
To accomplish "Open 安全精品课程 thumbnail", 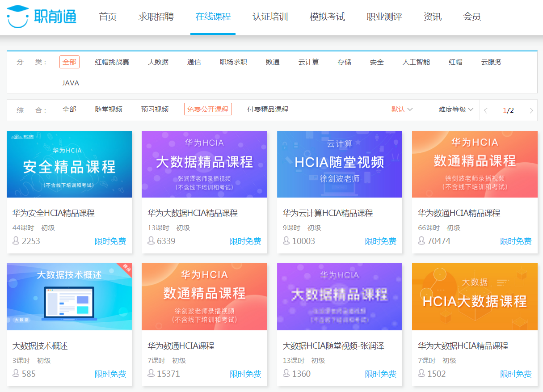I will tap(69, 164).
